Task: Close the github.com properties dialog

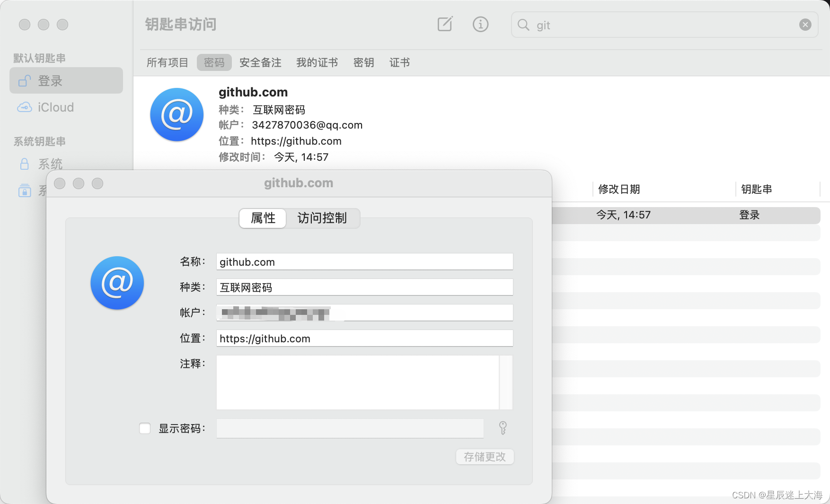Action: (60, 183)
